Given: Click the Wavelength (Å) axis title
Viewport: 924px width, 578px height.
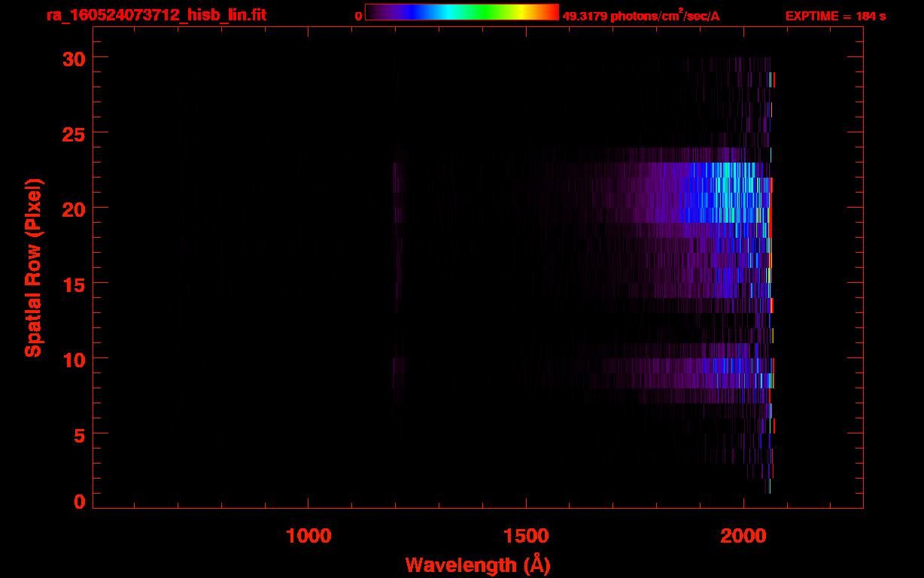Looking at the screenshot, I should [478, 564].
